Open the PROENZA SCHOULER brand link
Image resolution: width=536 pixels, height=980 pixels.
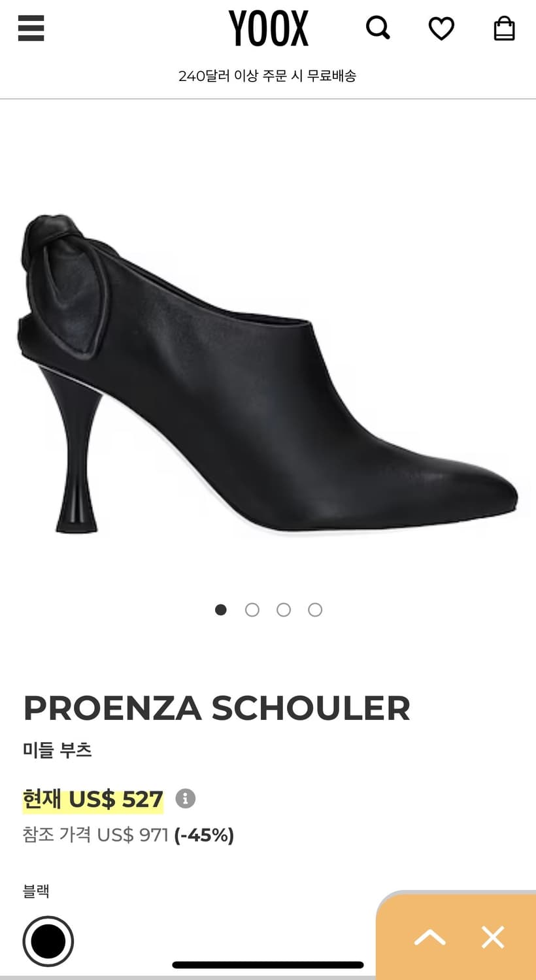(x=217, y=708)
